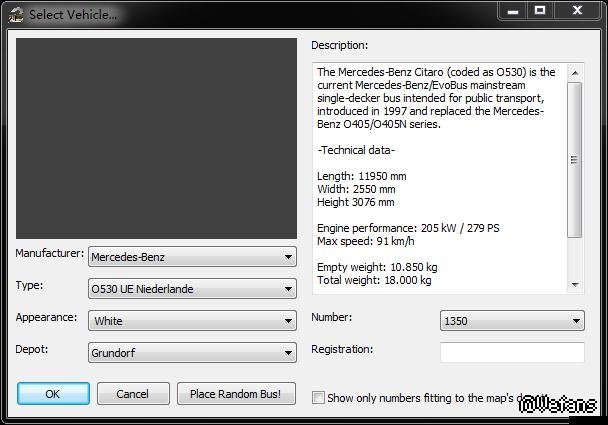Click the 'Length: 11950 mm' description line

pyautogui.click(x=361, y=176)
